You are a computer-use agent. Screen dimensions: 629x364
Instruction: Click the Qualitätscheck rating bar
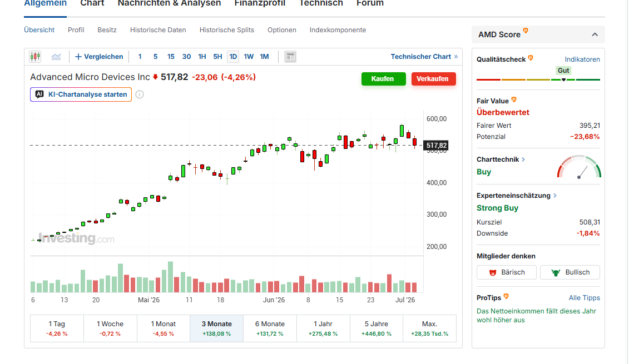tap(538, 80)
